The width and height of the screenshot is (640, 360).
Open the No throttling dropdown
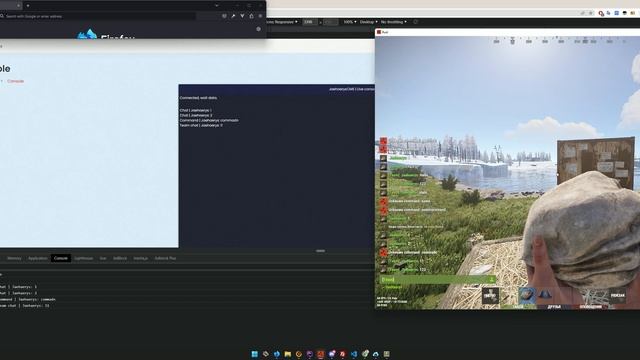393,22
